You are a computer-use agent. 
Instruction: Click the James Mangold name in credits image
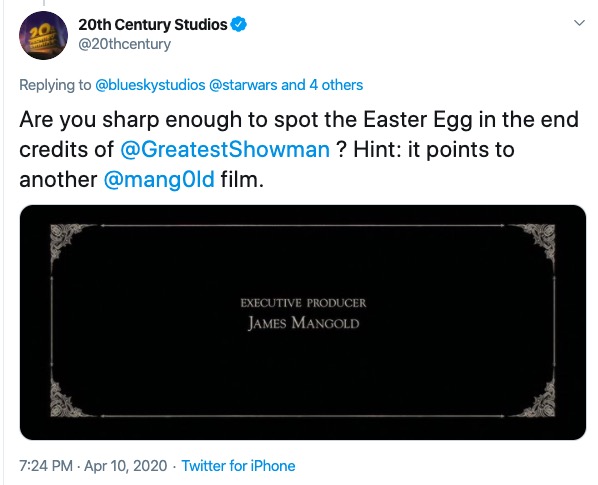click(304, 324)
